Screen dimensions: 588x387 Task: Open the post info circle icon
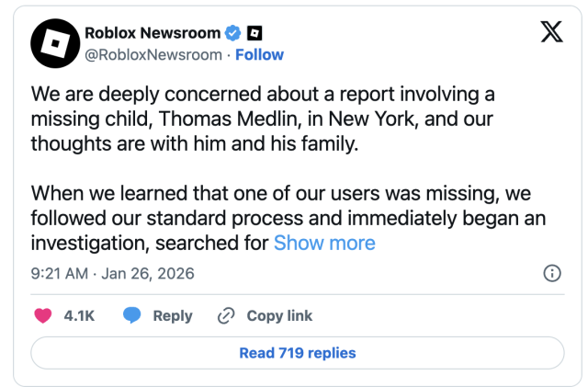553,274
